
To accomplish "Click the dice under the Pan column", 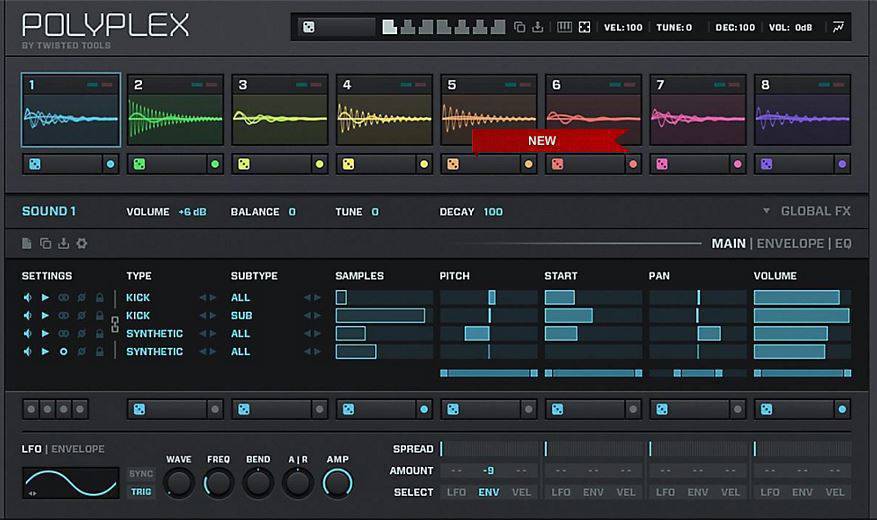I will pyautogui.click(x=662, y=409).
